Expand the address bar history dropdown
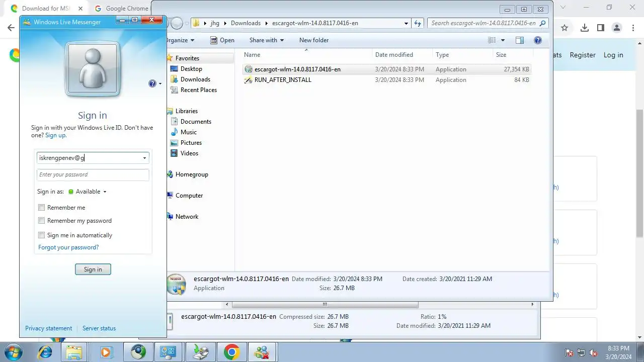This screenshot has height=362, width=644. coord(406,23)
